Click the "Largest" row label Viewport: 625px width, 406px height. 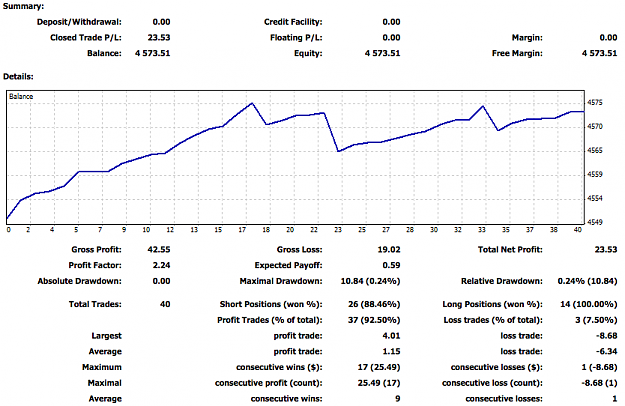tap(106, 336)
